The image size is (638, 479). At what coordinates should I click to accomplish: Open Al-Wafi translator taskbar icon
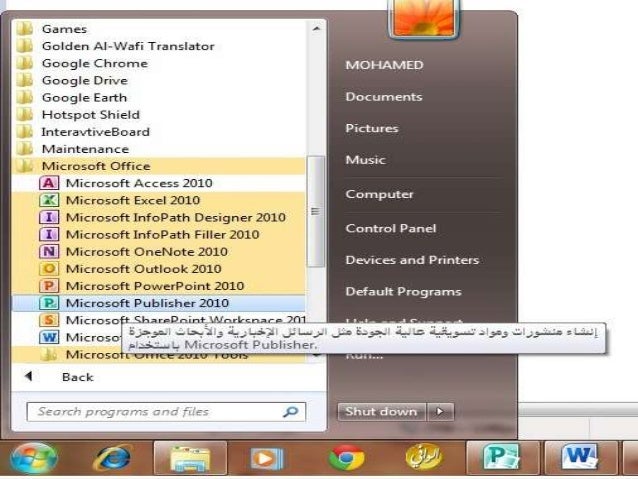424,457
